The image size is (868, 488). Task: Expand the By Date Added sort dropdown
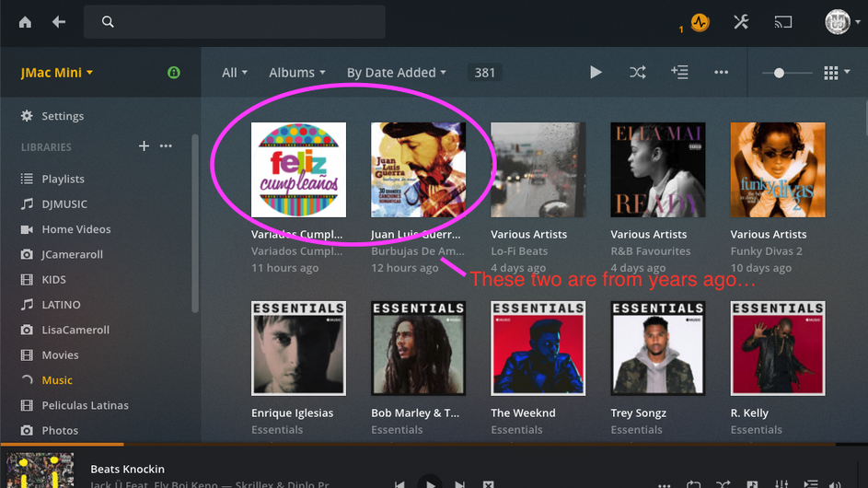[x=397, y=73]
